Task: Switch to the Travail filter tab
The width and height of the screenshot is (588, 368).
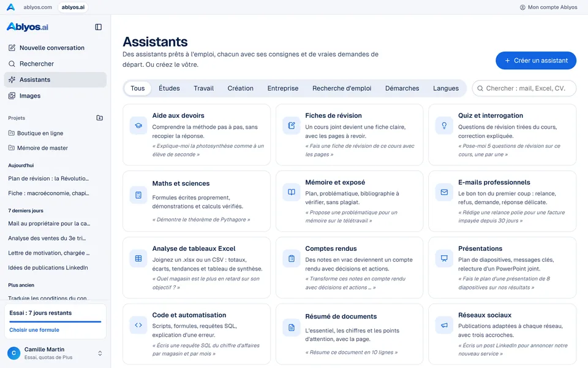Action: [203, 88]
